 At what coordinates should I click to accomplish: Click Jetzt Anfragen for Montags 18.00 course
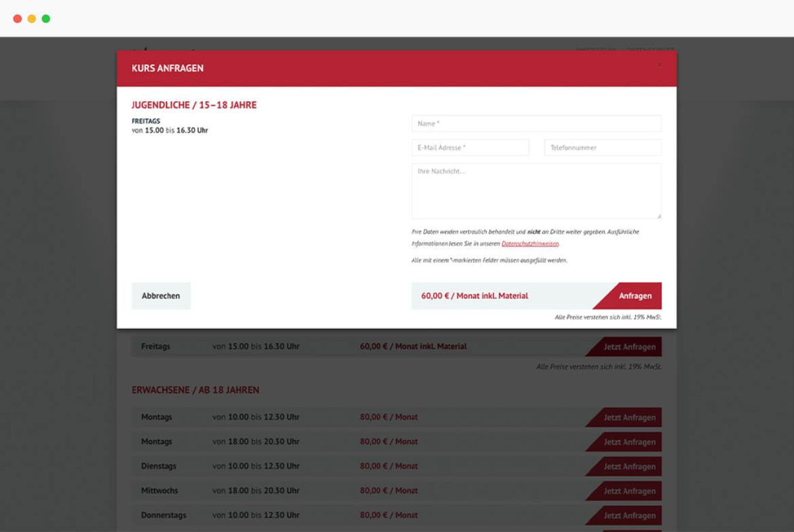629,442
